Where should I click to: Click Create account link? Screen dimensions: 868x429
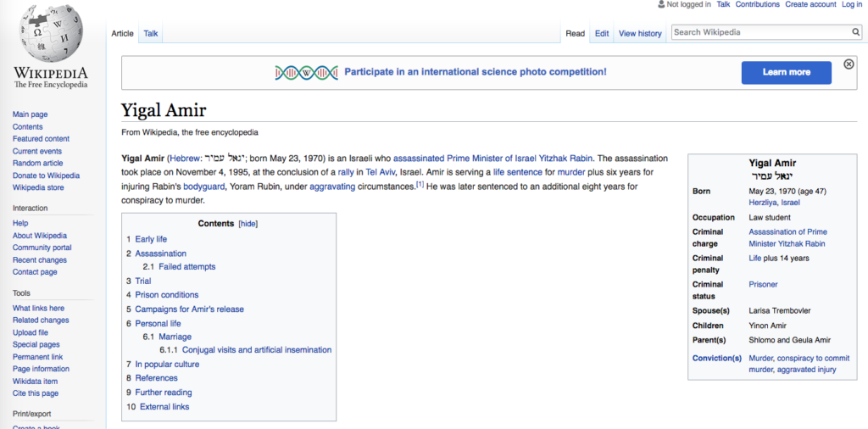pos(810,4)
